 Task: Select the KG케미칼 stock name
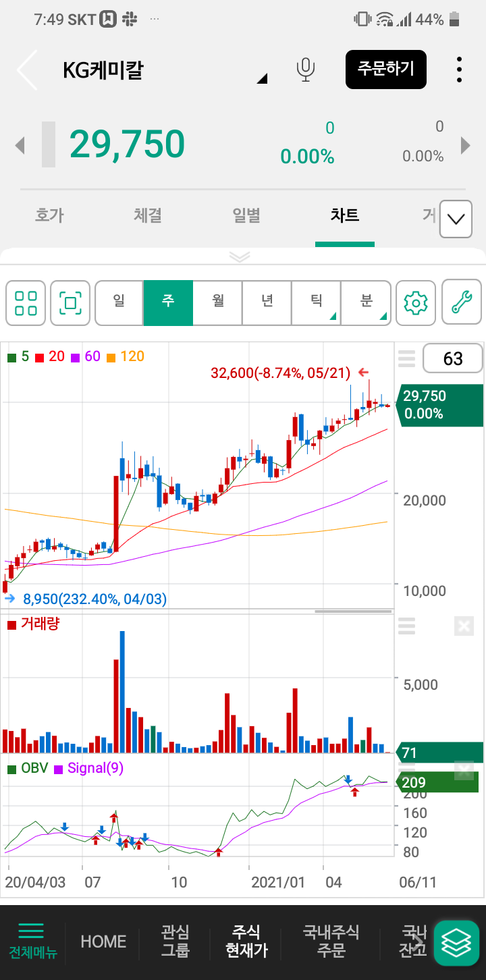coord(103,70)
